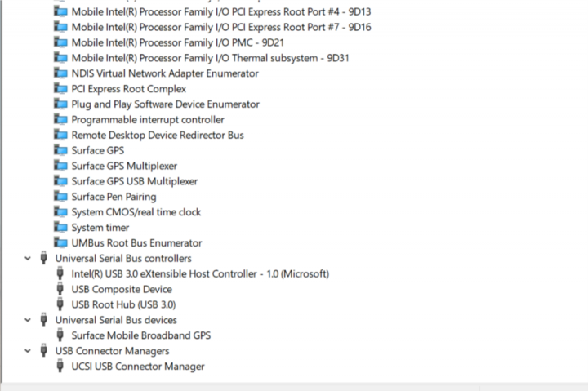Click the Plug and Play Software Device Enumerator icon
588x391 pixels.
[x=60, y=104]
